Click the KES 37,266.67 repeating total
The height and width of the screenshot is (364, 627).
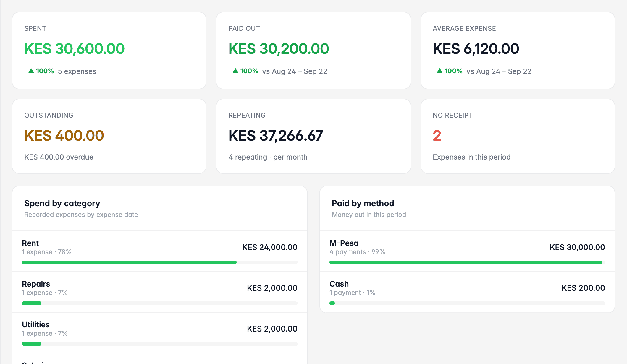click(276, 136)
